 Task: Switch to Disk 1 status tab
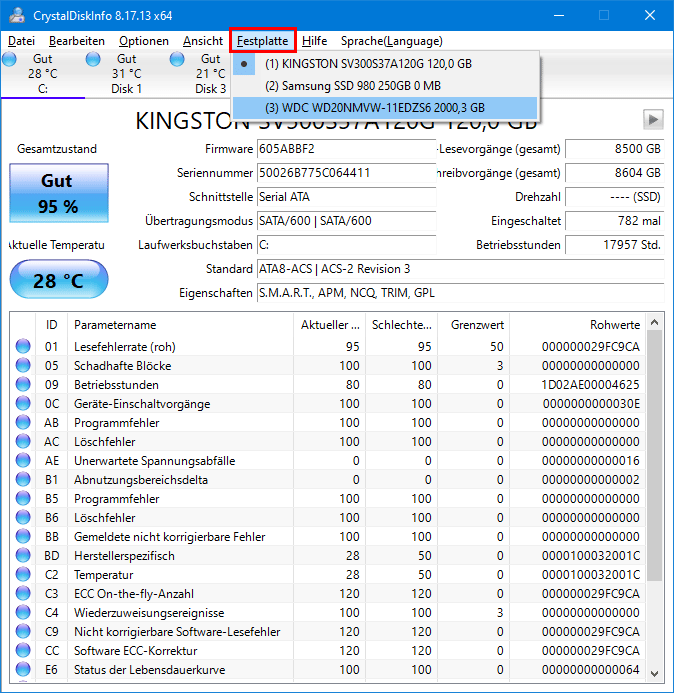[126, 74]
